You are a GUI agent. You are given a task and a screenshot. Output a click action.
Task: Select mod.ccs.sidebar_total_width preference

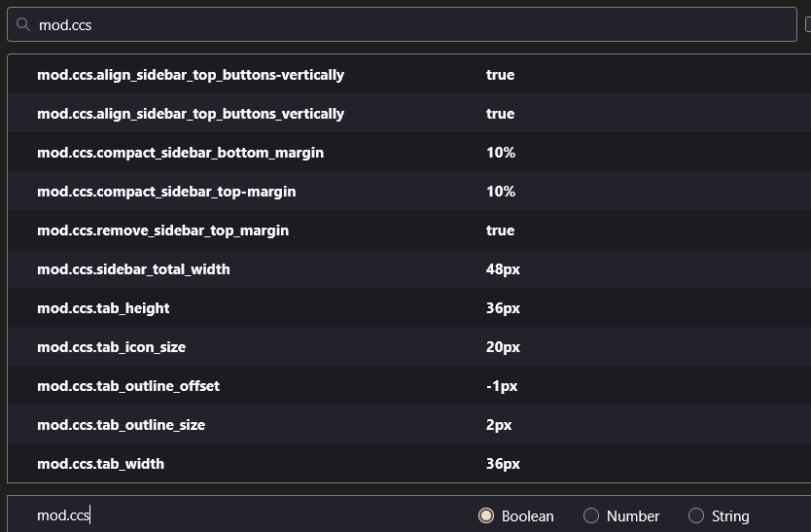coord(409,268)
